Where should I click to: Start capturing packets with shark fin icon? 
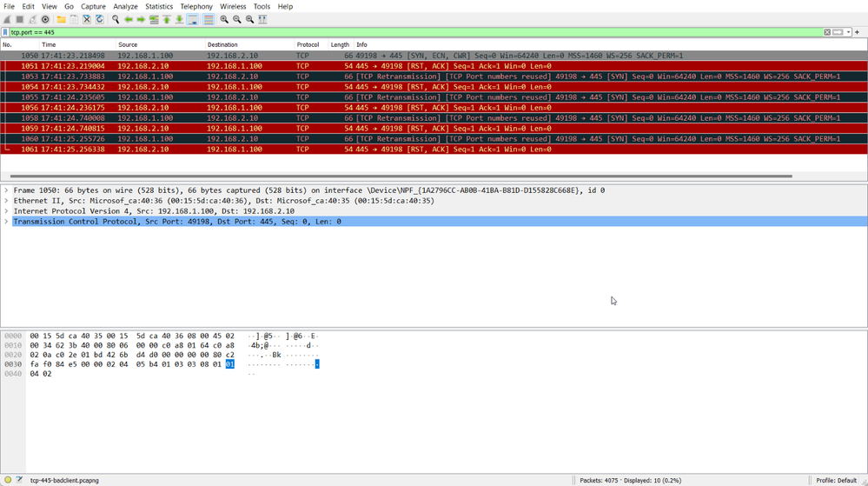pos(7,19)
